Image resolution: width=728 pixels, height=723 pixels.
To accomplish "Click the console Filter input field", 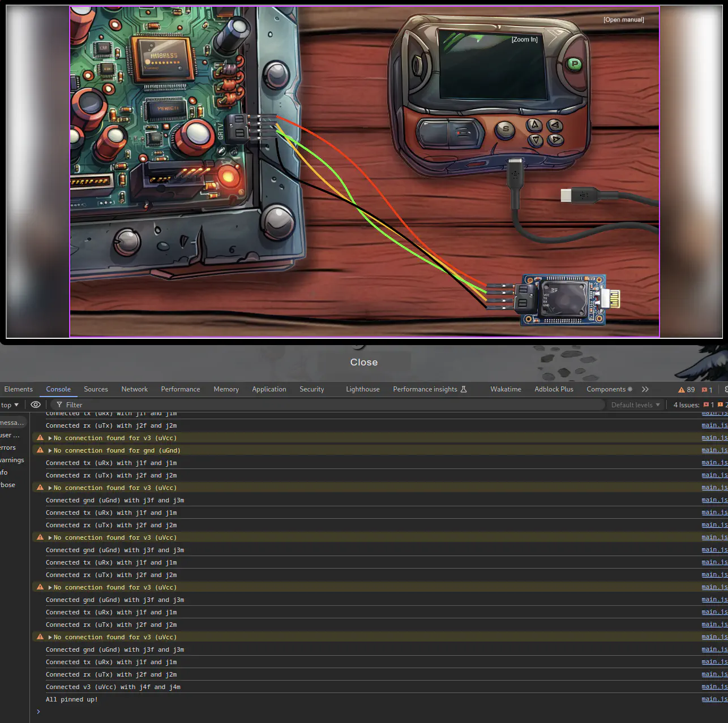I will pos(328,405).
